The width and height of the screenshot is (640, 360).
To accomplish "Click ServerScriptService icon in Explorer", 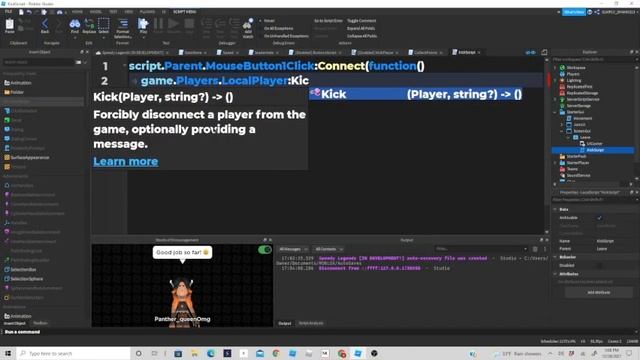I will pyautogui.click(x=562, y=99).
